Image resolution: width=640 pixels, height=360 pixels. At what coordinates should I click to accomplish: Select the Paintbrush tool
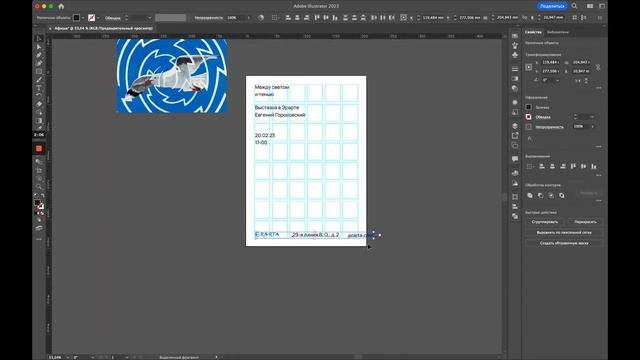39,80
